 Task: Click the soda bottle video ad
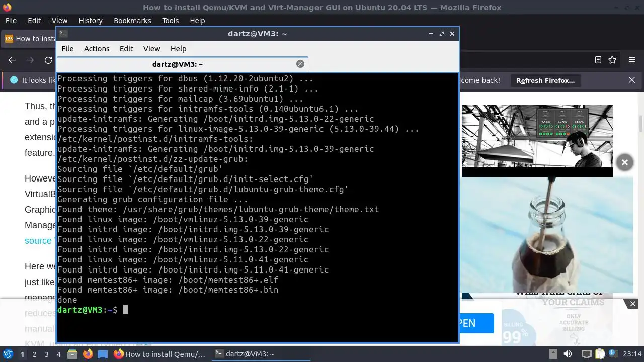coord(547,235)
